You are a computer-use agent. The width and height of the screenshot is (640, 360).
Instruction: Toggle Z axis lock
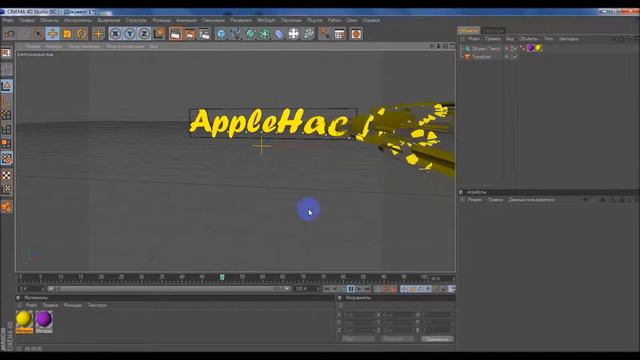[x=144, y=34]
